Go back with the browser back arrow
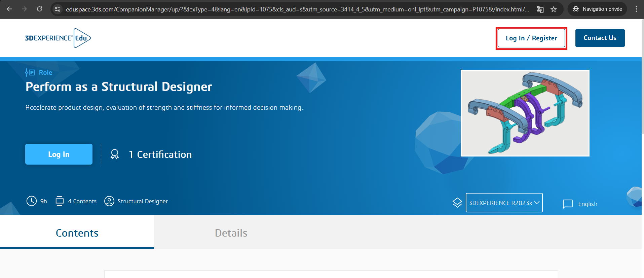 click(x=9, y=9)
